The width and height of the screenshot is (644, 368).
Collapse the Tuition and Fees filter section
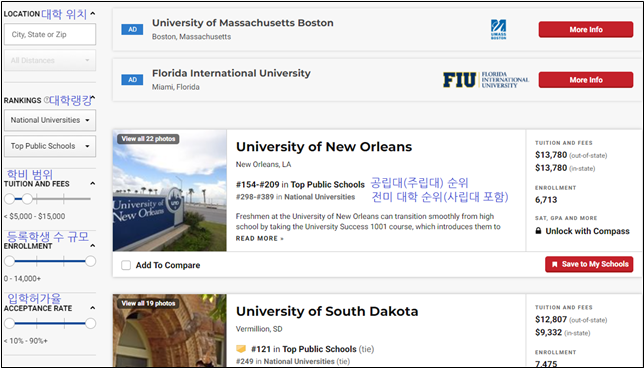93,184
